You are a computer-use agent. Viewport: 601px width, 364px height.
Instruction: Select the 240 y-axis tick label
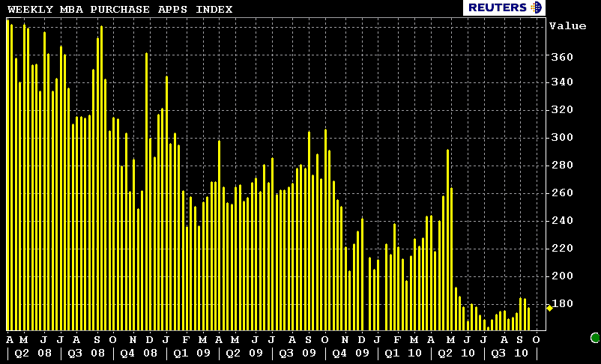point(562,221)
